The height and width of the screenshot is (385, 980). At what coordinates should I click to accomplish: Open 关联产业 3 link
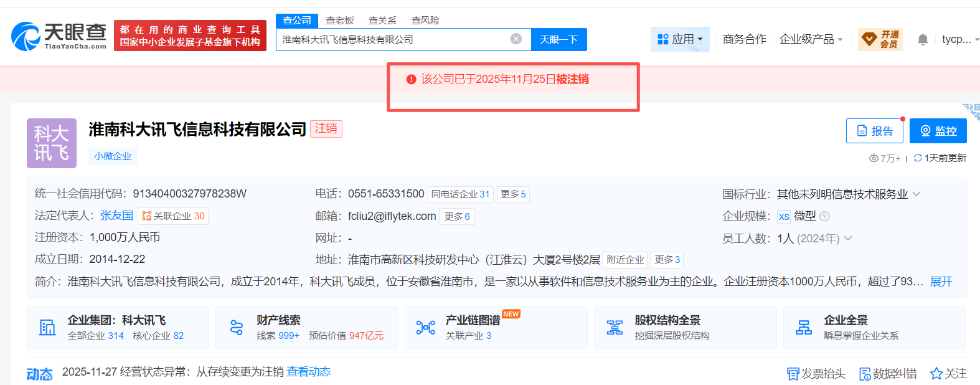(x=469, y=336)
